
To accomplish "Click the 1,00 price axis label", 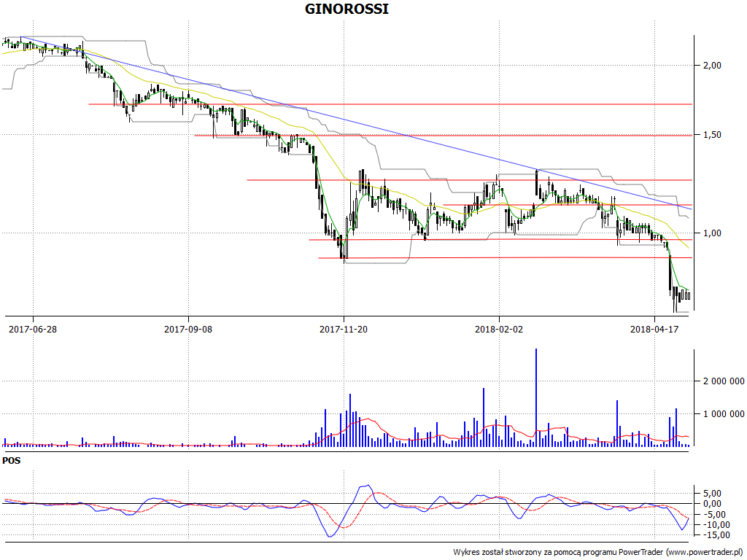I will coord(712,233).
